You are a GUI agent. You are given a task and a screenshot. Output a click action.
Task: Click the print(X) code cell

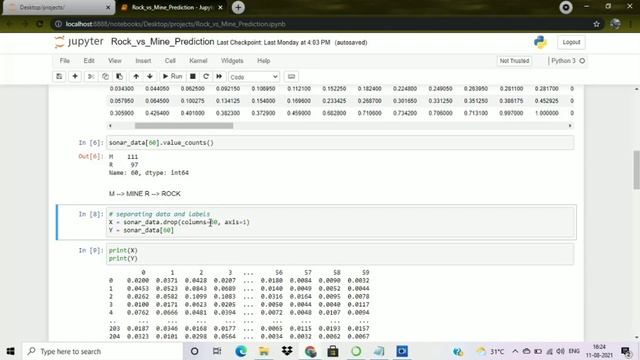(x=340, y=254)
